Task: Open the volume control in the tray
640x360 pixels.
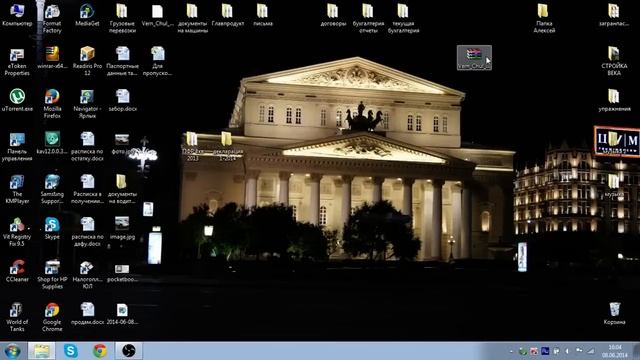Action: pyautogui.click(x=567, y=351)
